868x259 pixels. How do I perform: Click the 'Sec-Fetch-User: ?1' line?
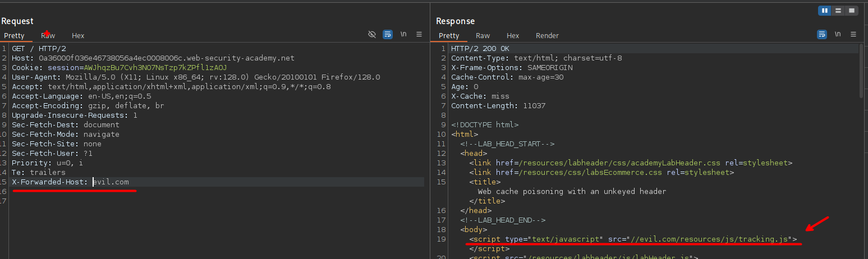[52, 154]
